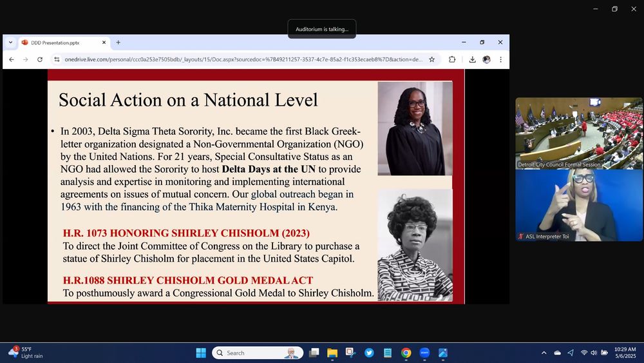Viewport: 644px width, 363px height.
Task: Select Detroit City Council Formal Session video
Action: tap(579, 133)
